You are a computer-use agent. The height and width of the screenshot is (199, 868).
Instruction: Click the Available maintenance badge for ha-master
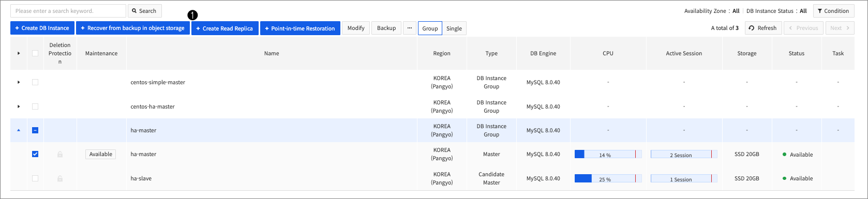click(101, 154)
